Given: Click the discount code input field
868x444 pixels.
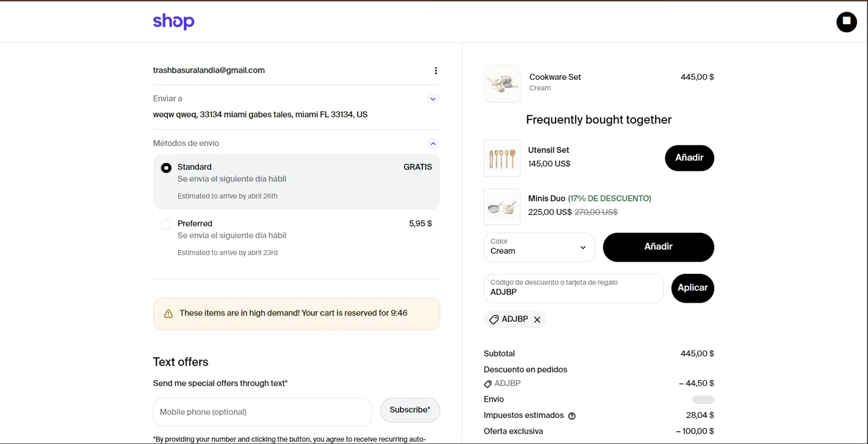Looking at the screenshot, I should (573, 288).
